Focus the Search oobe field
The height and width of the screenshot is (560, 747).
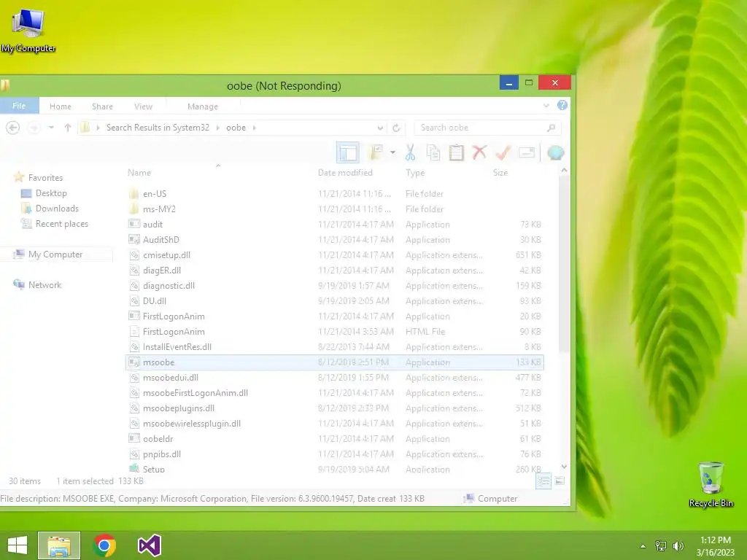[481, 128]
